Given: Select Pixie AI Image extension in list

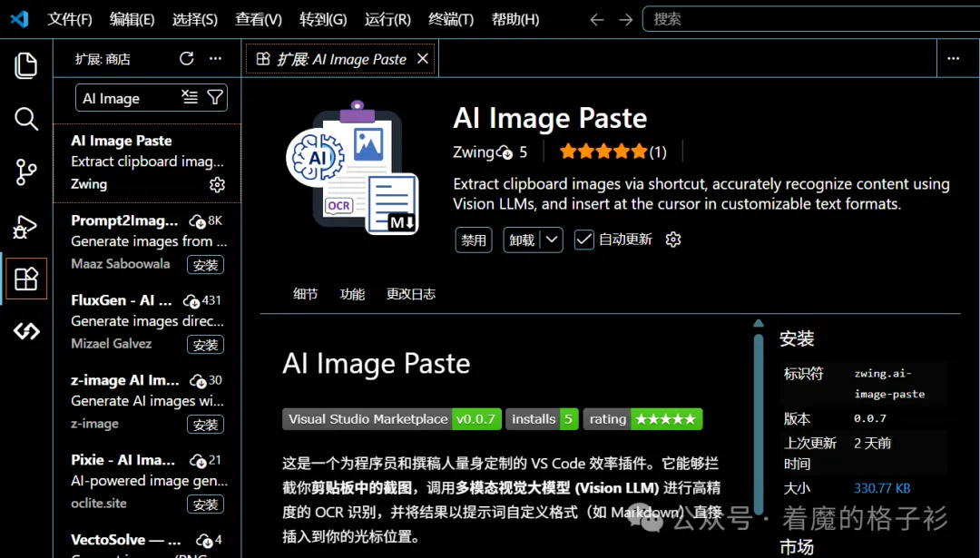Looking at the screenshot, I should [148, 483].
